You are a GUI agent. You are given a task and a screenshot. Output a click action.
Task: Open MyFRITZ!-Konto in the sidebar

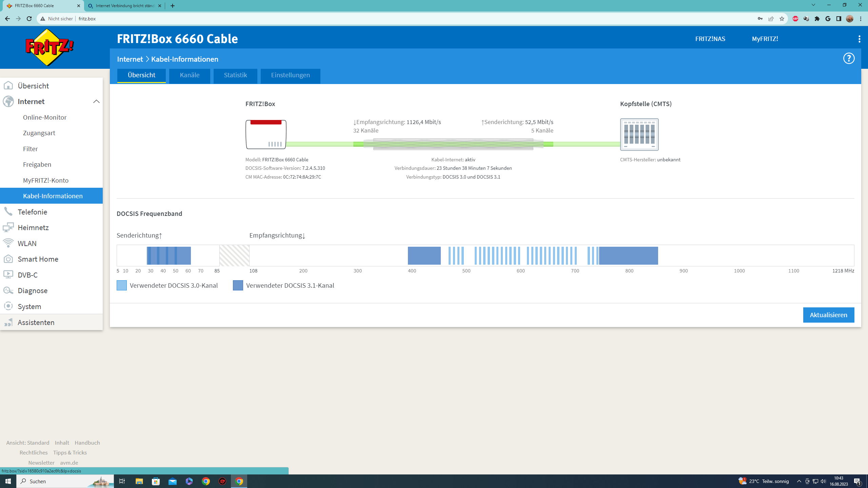pos(46,180)
